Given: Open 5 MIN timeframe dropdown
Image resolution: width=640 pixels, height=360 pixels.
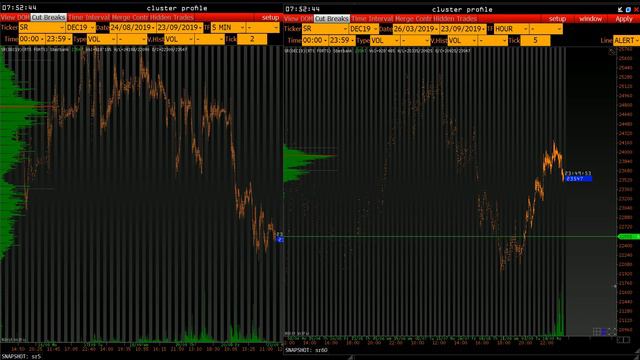Looking at the screenshot, I should tap(228, 27).
